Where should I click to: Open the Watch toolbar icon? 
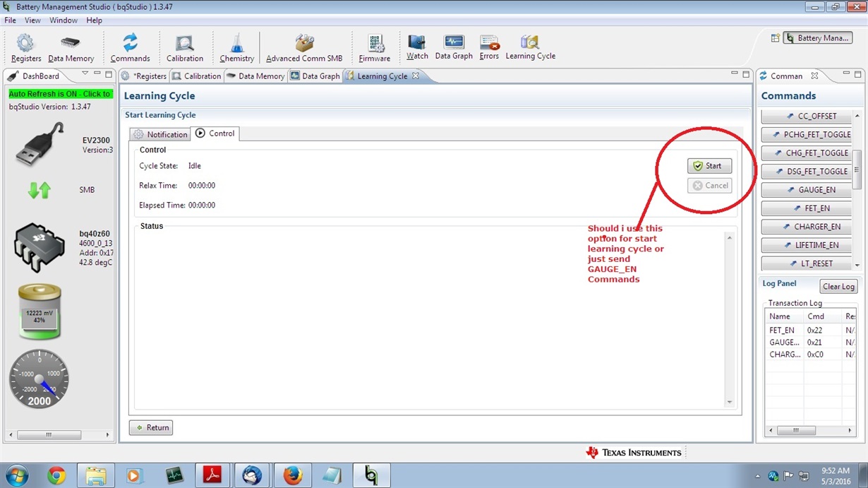417,47
